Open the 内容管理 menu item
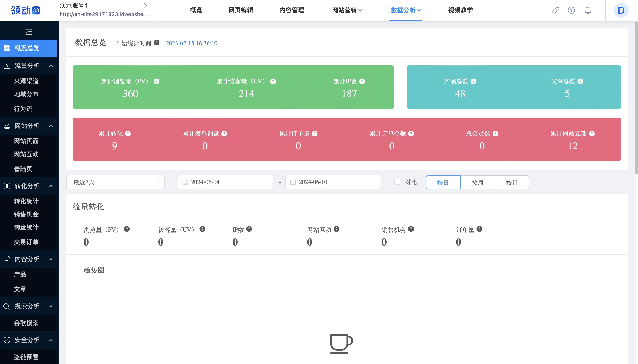 292,10
